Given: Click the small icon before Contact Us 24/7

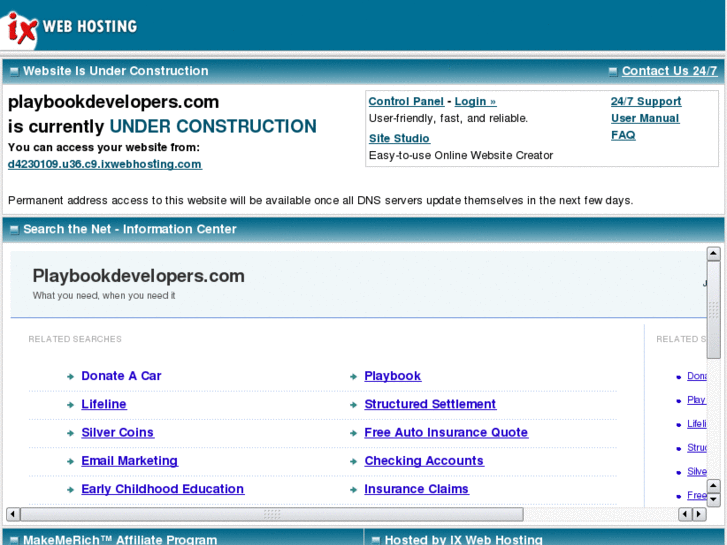Looking at the screenshot, I should 613,71.
